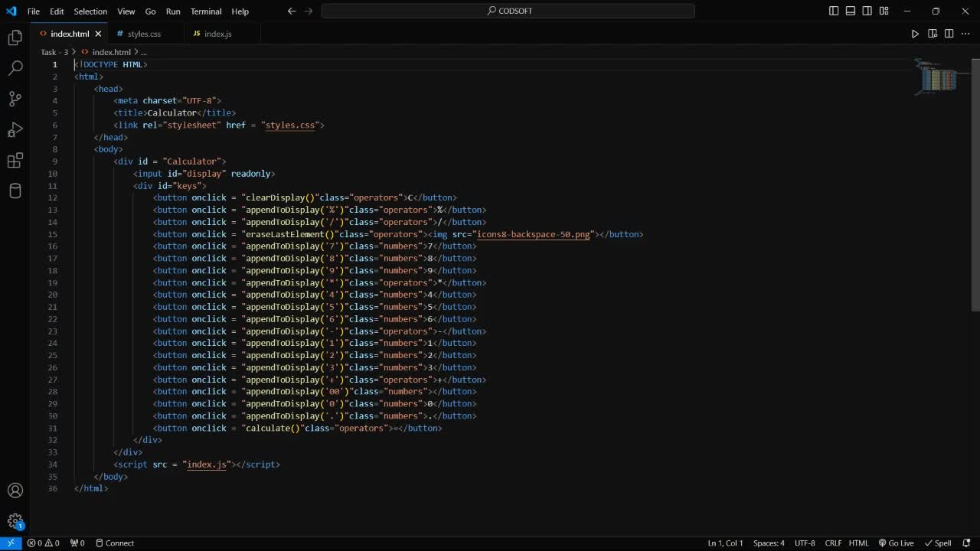
Task: Open errors and warnings count in status bar
Action: click(x=43, y=543)
